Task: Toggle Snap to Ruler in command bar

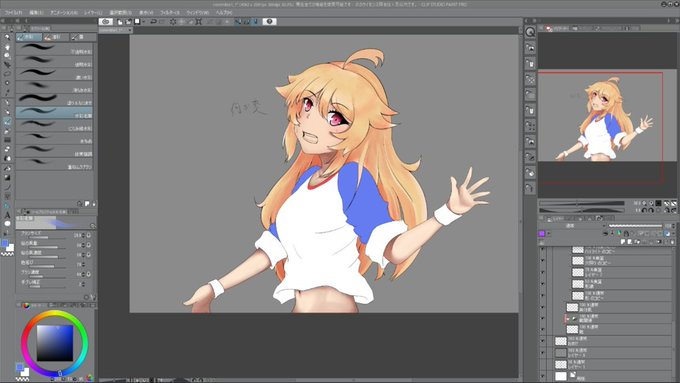Action: pyautogui.click(x=238, y=22)
